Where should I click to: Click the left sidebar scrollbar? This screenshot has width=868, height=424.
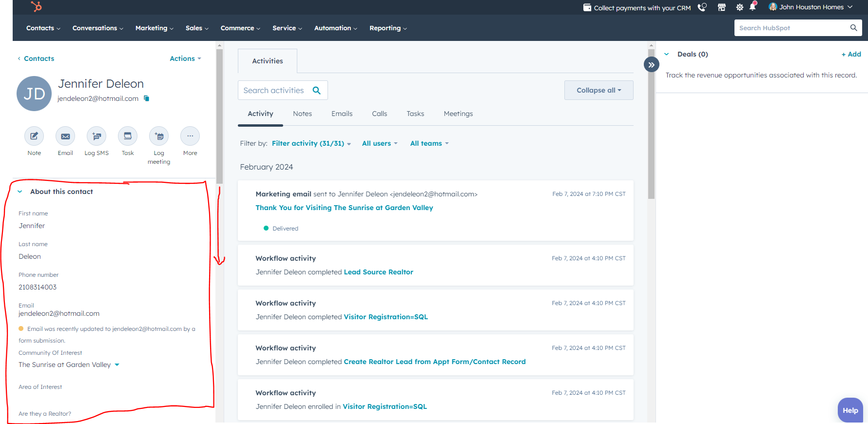click(219, 117)
